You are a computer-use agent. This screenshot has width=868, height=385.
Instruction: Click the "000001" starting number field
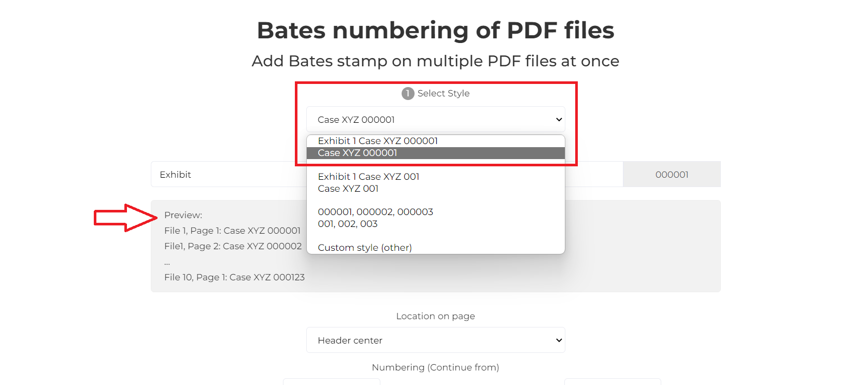coord(671,174)
